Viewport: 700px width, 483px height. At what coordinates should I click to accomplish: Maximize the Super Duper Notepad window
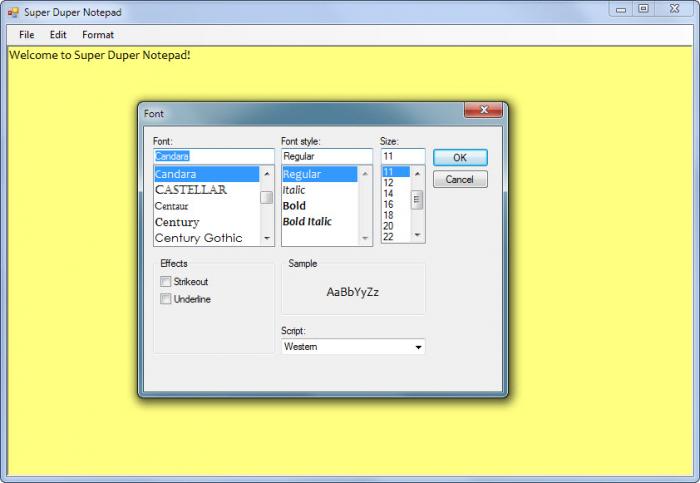coord(643,9)
